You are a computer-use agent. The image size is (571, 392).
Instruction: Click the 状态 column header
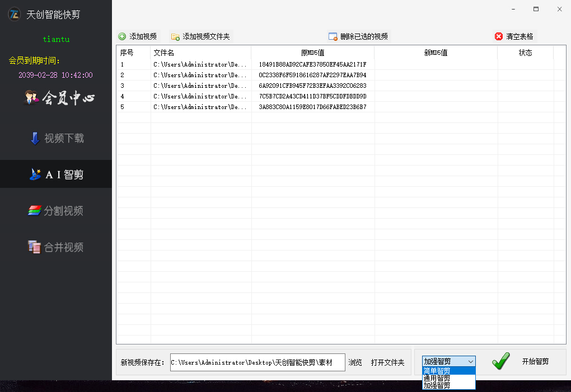click(525, 53)
